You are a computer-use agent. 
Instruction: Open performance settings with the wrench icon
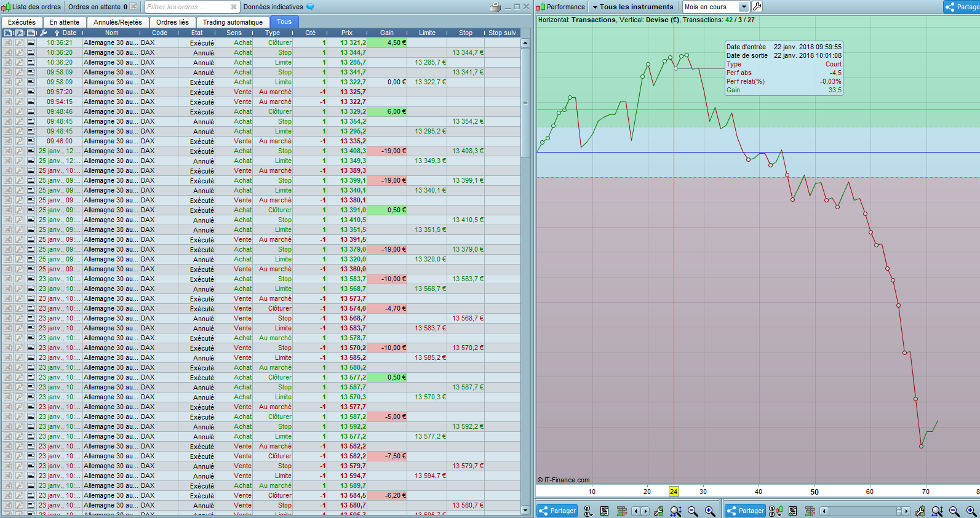[x=757, y=7]
